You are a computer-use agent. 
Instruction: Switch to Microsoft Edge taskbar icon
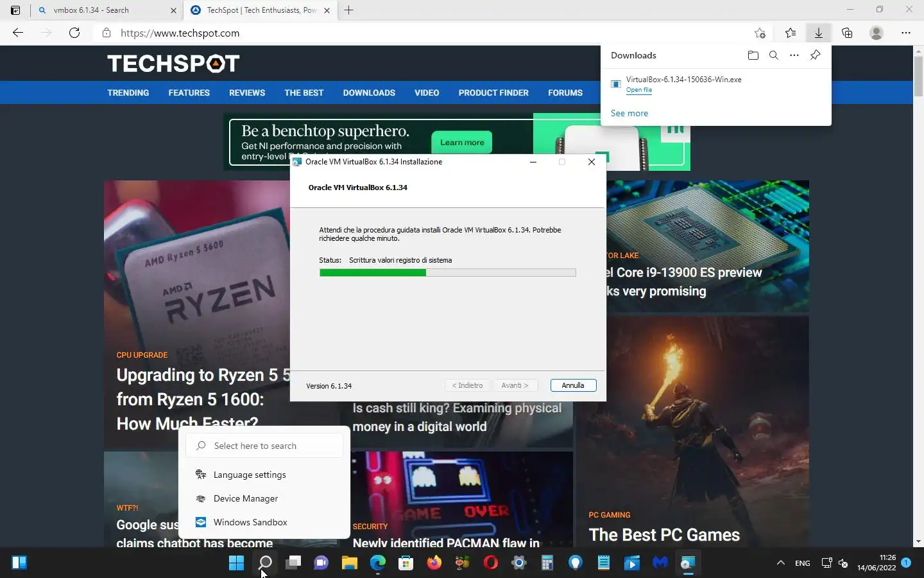378,563
